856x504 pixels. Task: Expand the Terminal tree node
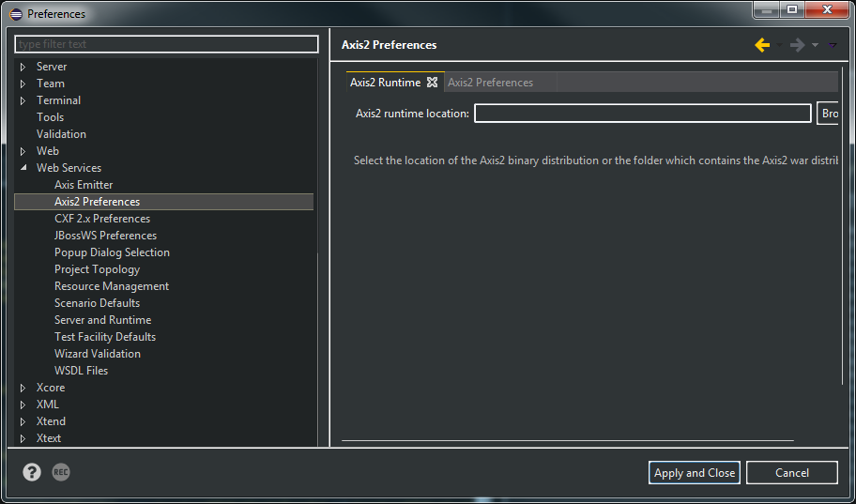[23, 101]
